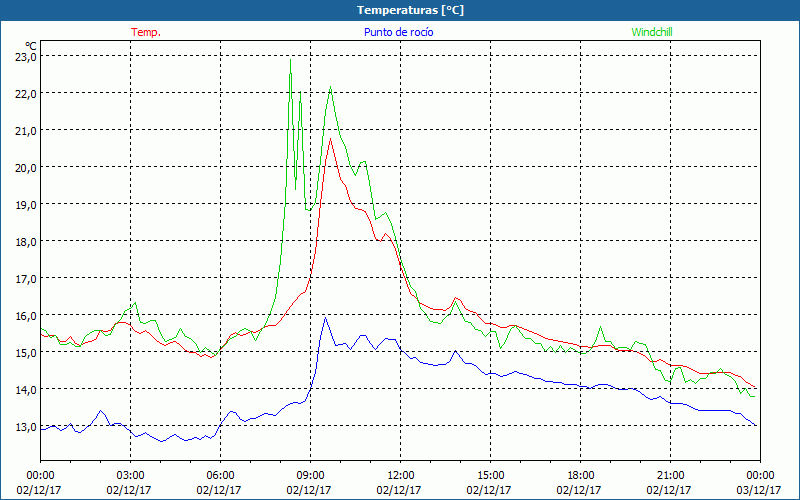The height and width of the screenshot is (500, 800).
Task: Click the '16,0' y-axis value
Action: pos(26,316)
